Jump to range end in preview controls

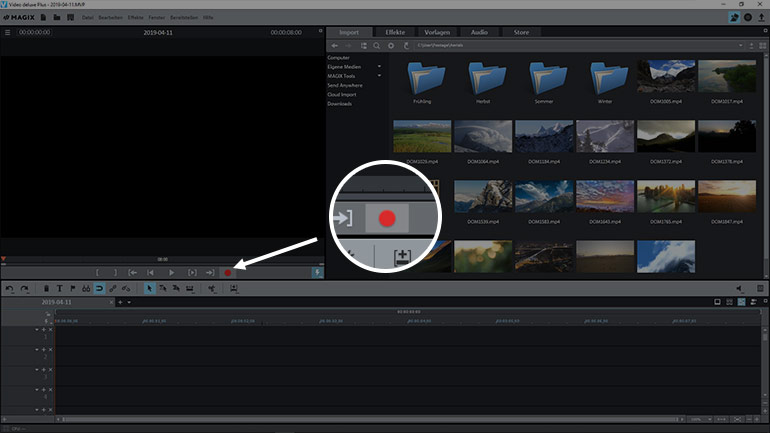pos(210,272)
